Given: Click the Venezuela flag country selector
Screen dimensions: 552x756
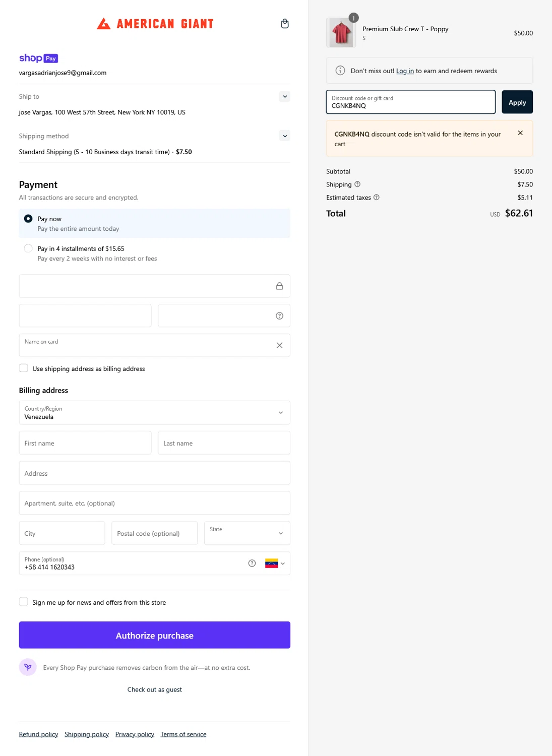Looking at the screenshot, I should point(275,563).
